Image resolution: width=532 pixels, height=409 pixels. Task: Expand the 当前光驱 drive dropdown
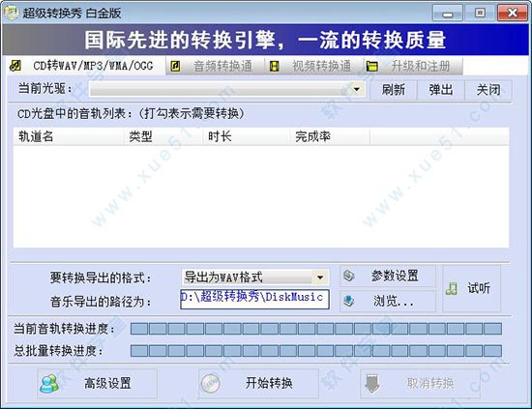coord(357,90)
